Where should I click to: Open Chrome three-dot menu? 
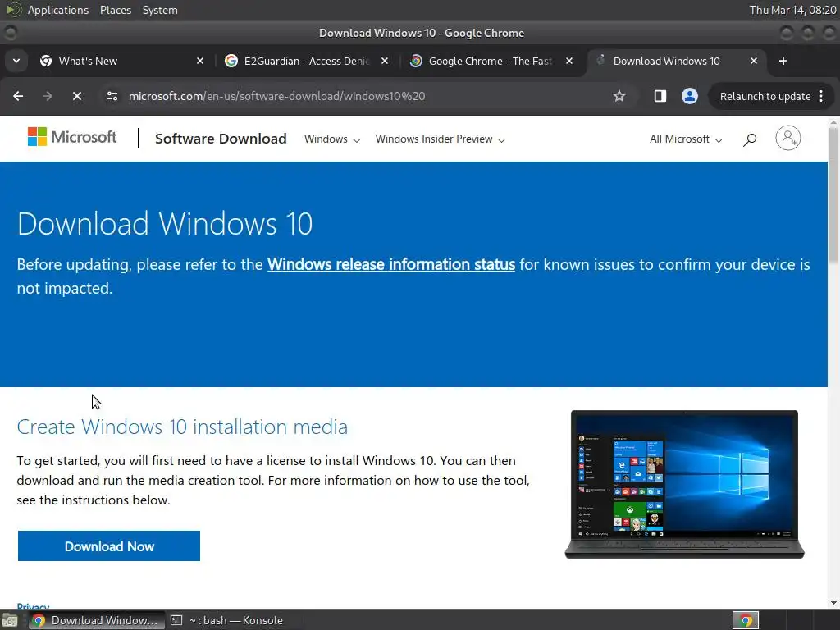click(x=821, y=96)
